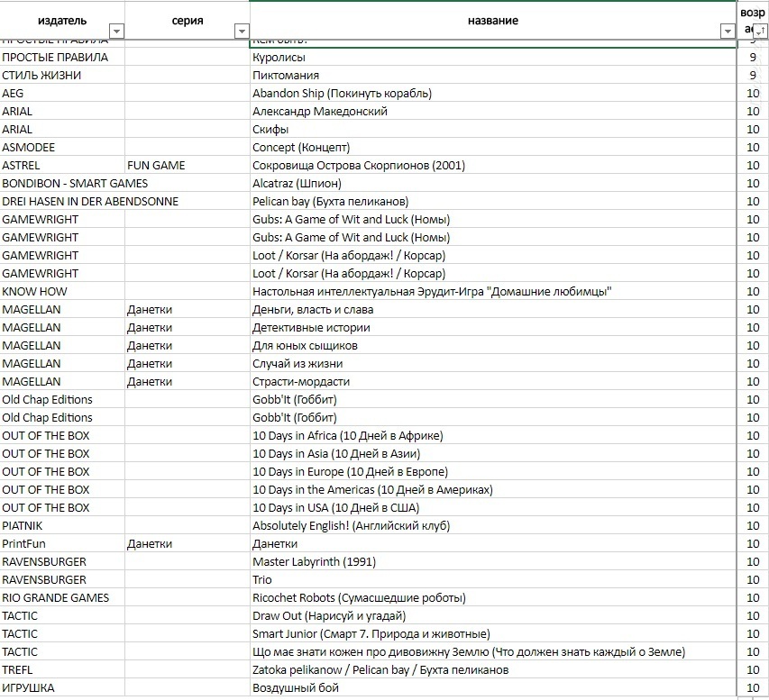
Task: Select the cell Ricochet Robots (Сумасшедшие роботы)
Action: [x=493, y=597]
